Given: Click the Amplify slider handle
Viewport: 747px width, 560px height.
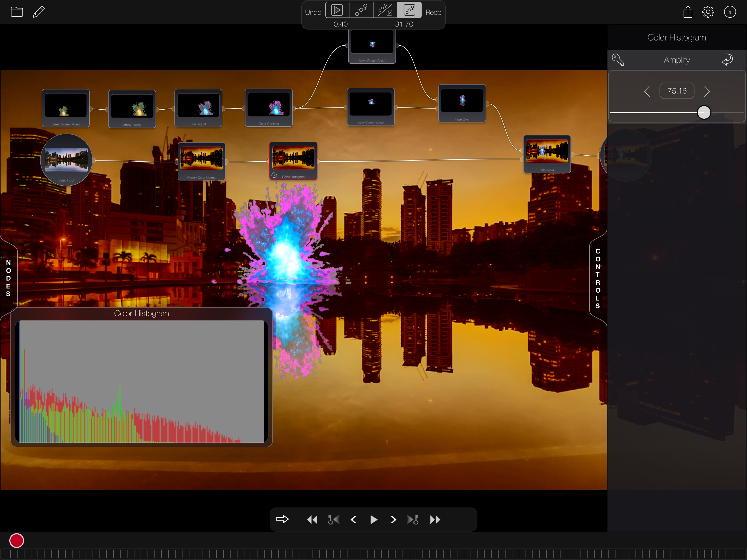Looking at the screenshot, I should 704,112.
